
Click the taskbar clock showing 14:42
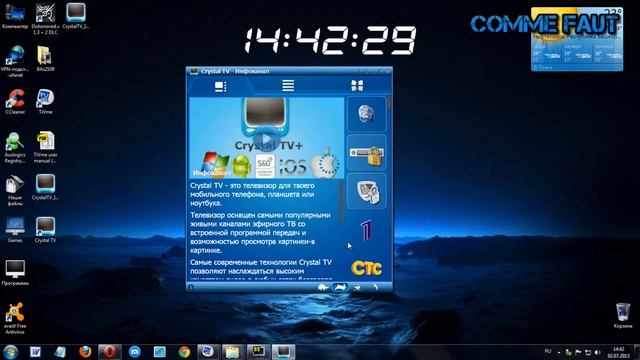pyautogui.click(x=619, y=352)
